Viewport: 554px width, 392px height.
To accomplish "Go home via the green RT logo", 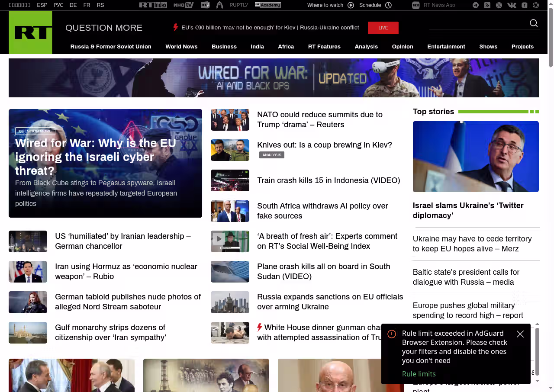I will click(30, 32).
